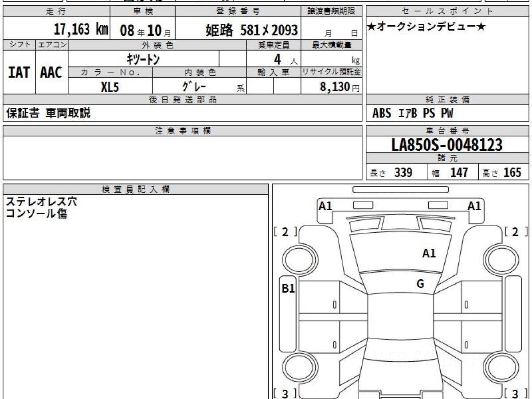Screen dimensions: 532x399
Task: Click the 注意事項欄 header
Action: (183, 131)
